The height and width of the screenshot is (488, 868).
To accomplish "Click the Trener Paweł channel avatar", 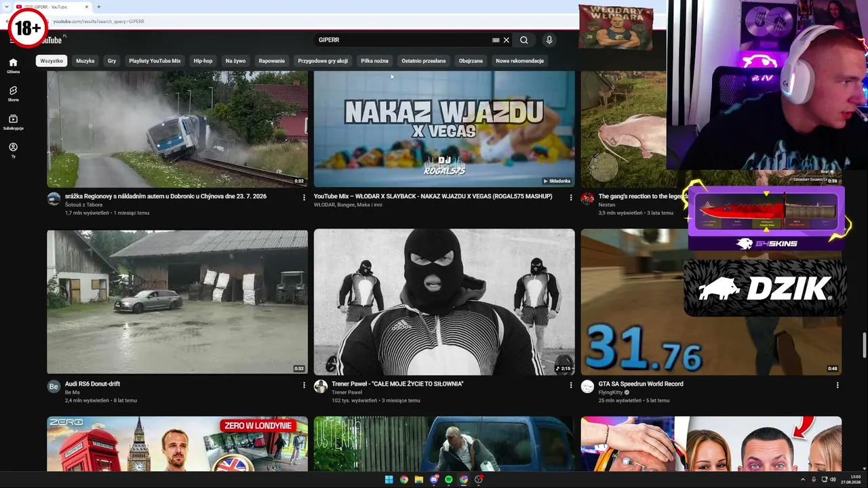I will (x=321, y=386).
